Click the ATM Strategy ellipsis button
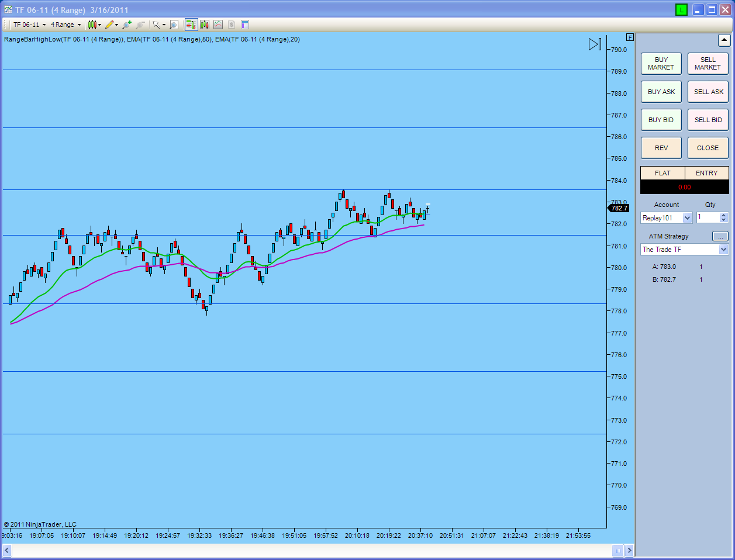Viewport: 735px width, 560px height. coord(720,236)
